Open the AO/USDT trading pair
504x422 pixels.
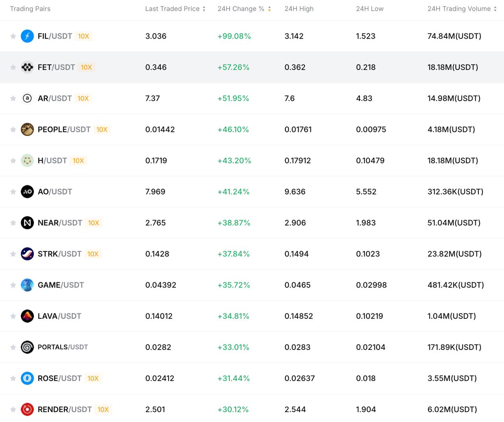click(x=55, y=192)
